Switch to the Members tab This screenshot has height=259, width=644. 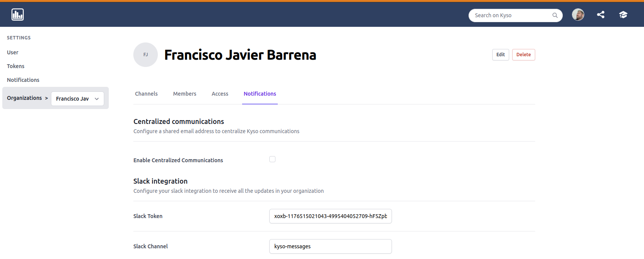coord(185,94)
